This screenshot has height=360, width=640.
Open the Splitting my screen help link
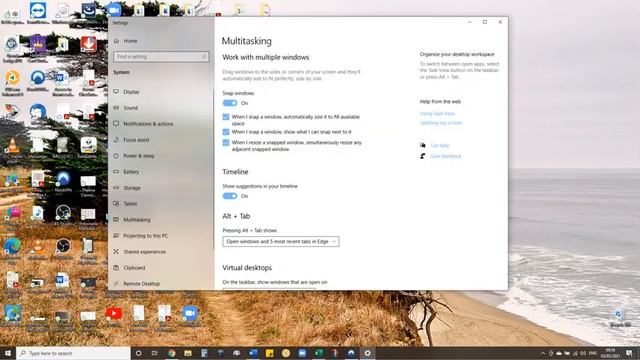tap(441, 123)
